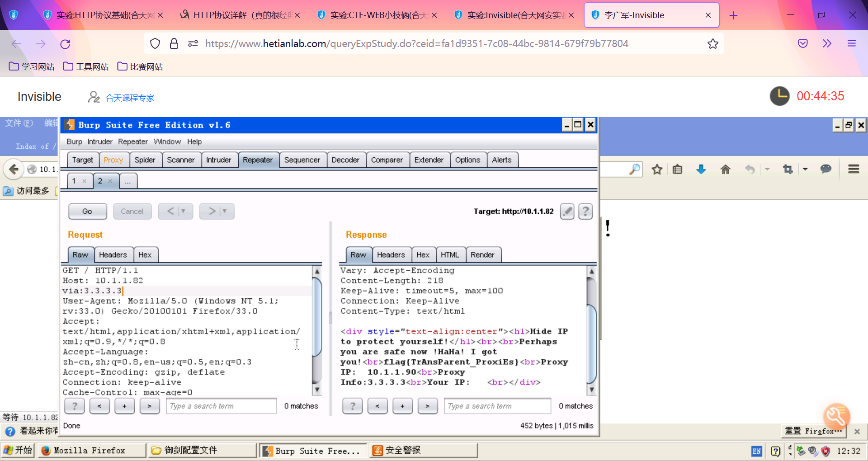The image size is (868, 461).
Task: Click the site lock icon in address bar
Action: (174, 44)
